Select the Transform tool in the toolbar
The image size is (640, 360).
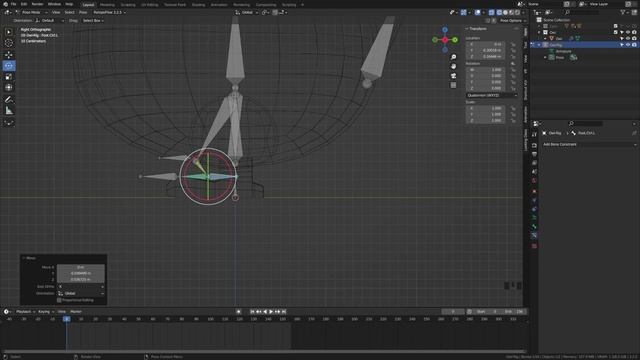click(9, 87)
